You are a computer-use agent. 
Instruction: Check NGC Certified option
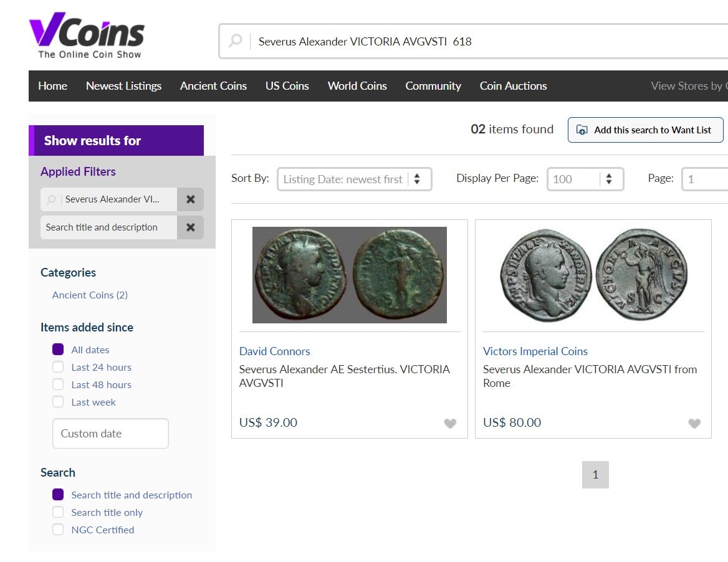click(x=58, y=529)
